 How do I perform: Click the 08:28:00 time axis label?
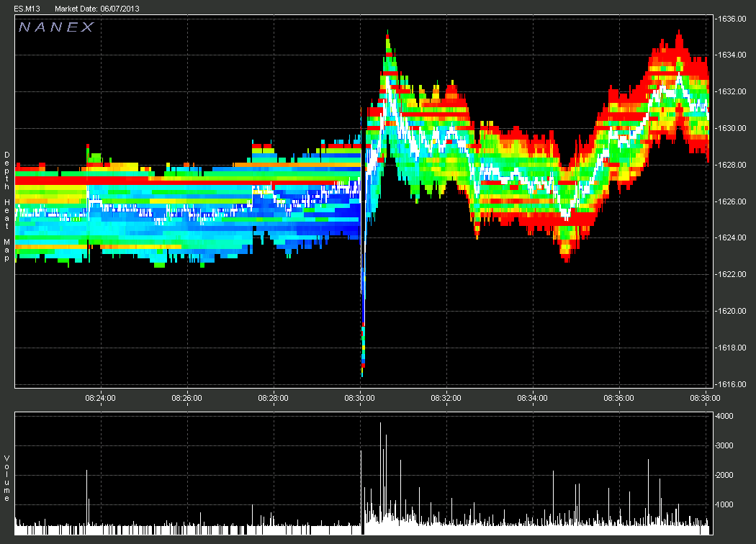point(273,398)
